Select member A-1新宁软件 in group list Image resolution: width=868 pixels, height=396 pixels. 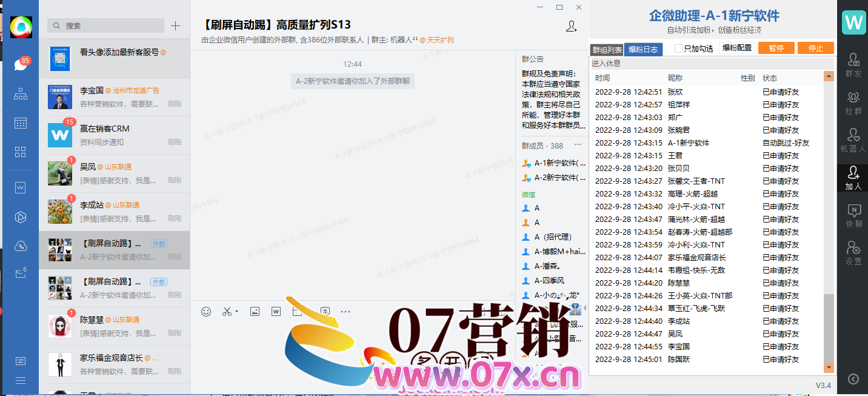(554, 163)
